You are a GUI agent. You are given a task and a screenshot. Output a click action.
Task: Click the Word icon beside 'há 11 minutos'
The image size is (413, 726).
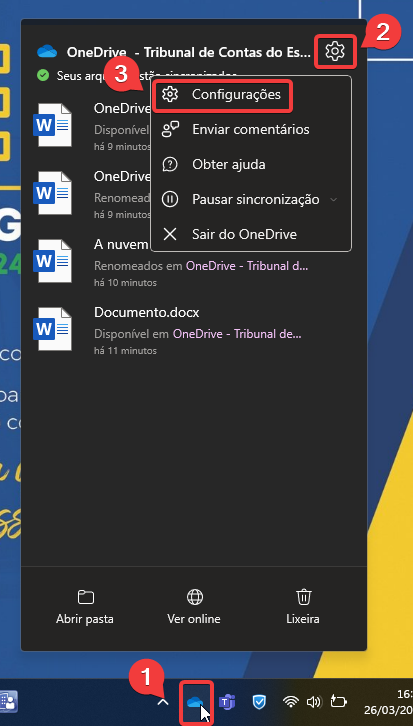click(52, 329)
